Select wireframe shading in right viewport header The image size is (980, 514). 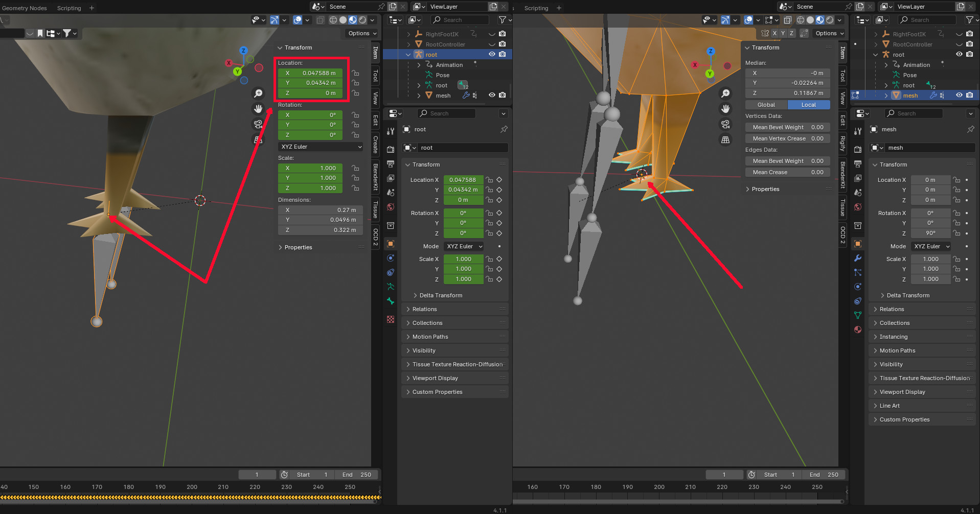[801, 20]
